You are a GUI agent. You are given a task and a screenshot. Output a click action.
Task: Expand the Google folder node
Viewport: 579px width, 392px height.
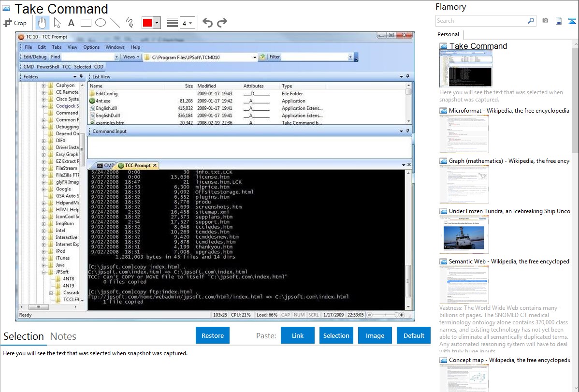(43, 189)
